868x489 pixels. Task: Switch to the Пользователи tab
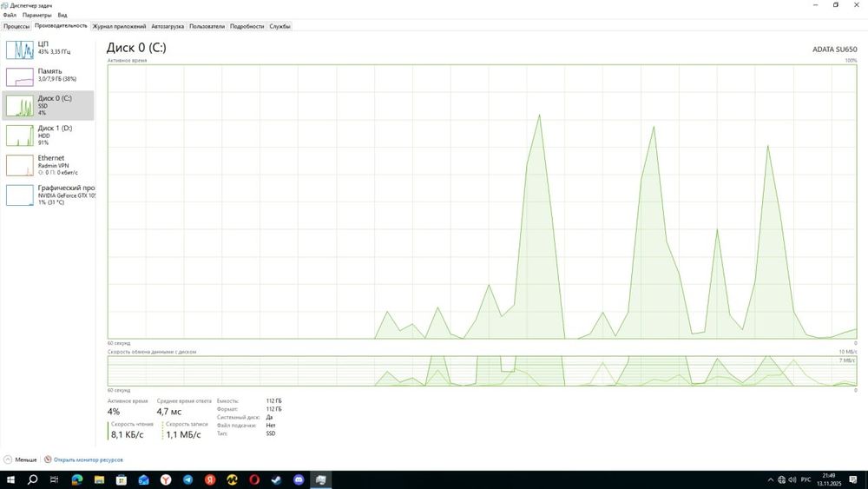pos(207,26)
